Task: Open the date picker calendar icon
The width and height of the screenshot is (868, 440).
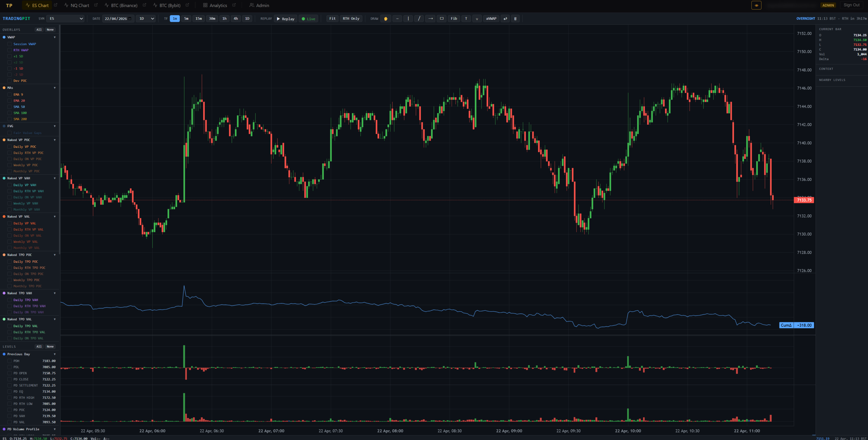Action: click(x=130, y=19)
